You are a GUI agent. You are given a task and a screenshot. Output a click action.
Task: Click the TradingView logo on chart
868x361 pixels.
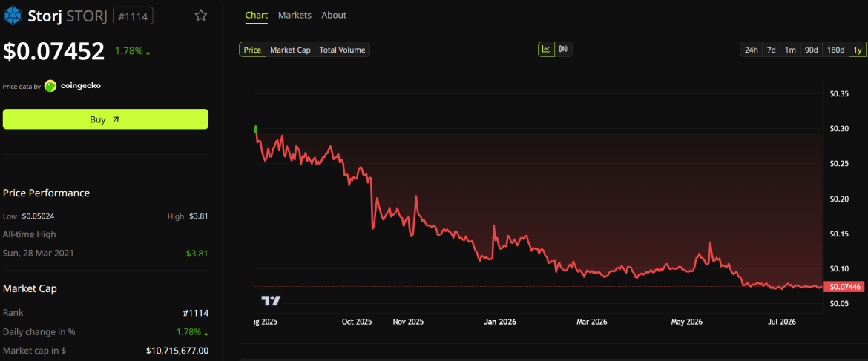272,301
